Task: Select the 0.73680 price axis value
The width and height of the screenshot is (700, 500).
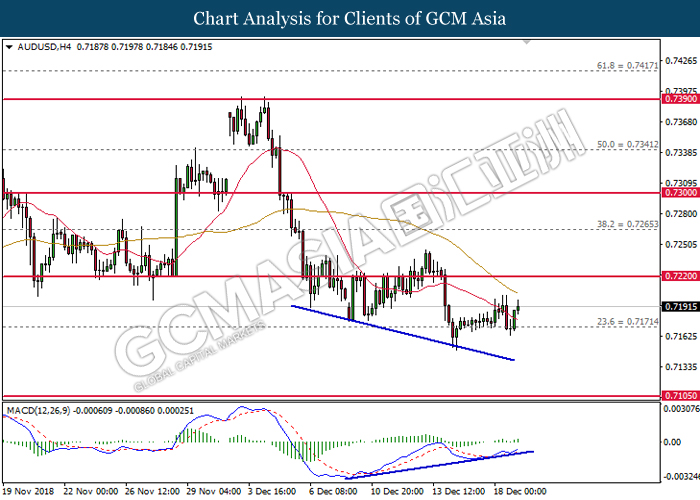Action: click(x=681, y=122)
